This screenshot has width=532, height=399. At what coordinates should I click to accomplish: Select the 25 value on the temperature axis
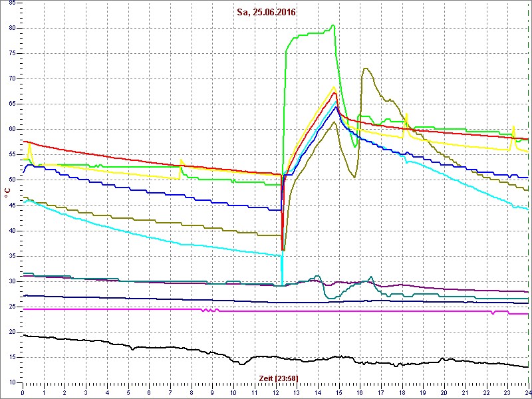[11, 307]
